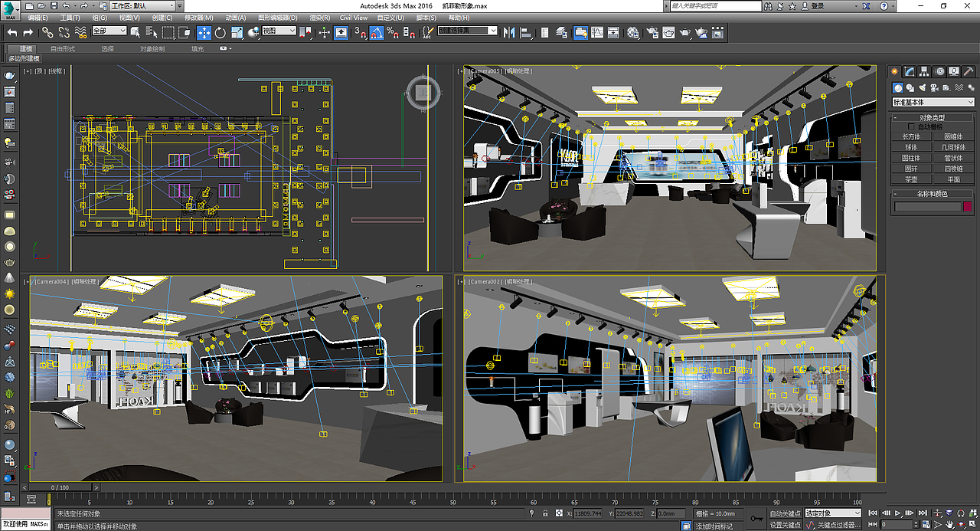Open the selection filter dropdown showing 全部
Screen dimensions: 980x531
pos(109,31)
